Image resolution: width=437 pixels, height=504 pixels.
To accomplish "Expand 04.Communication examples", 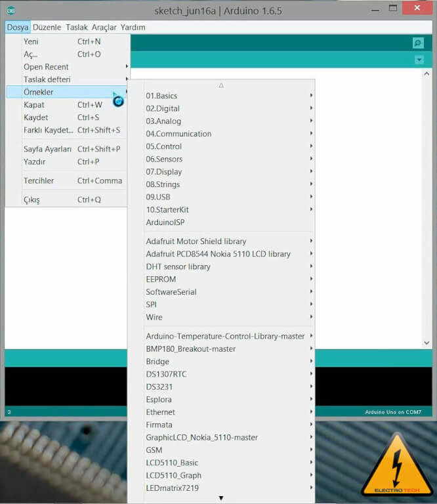I will pyautogui.click(x=221, y=134).
